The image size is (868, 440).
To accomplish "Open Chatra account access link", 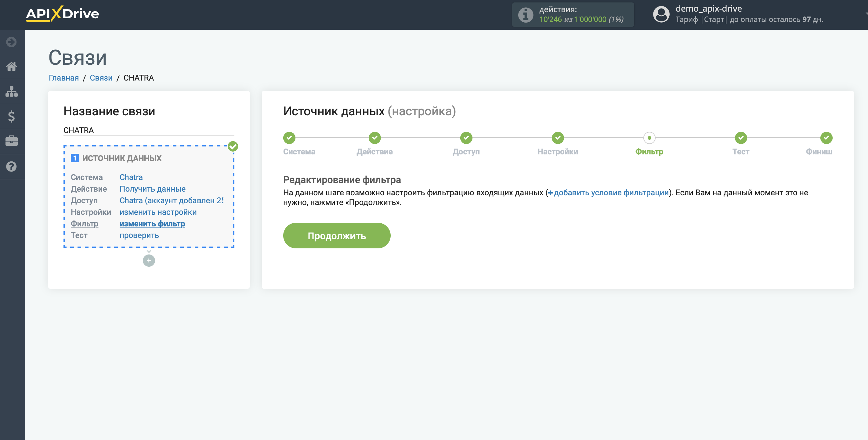I will [x=172, y=200].
